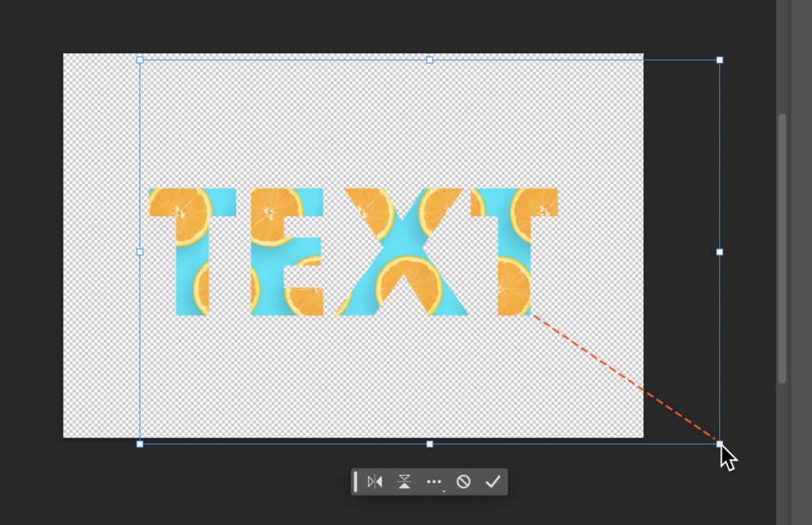Click the top-center resize handle
Viewport: 812px width, 525px height.
click(431, 59)
